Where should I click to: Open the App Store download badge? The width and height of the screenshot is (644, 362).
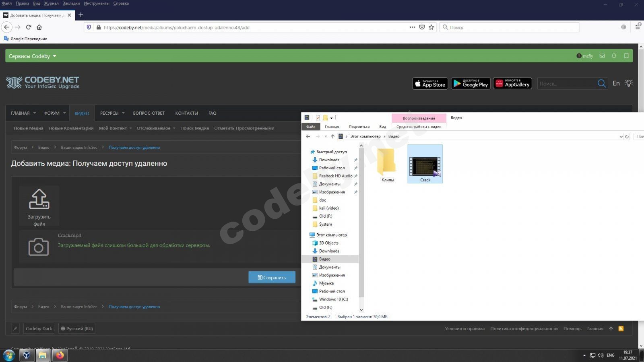430,83
